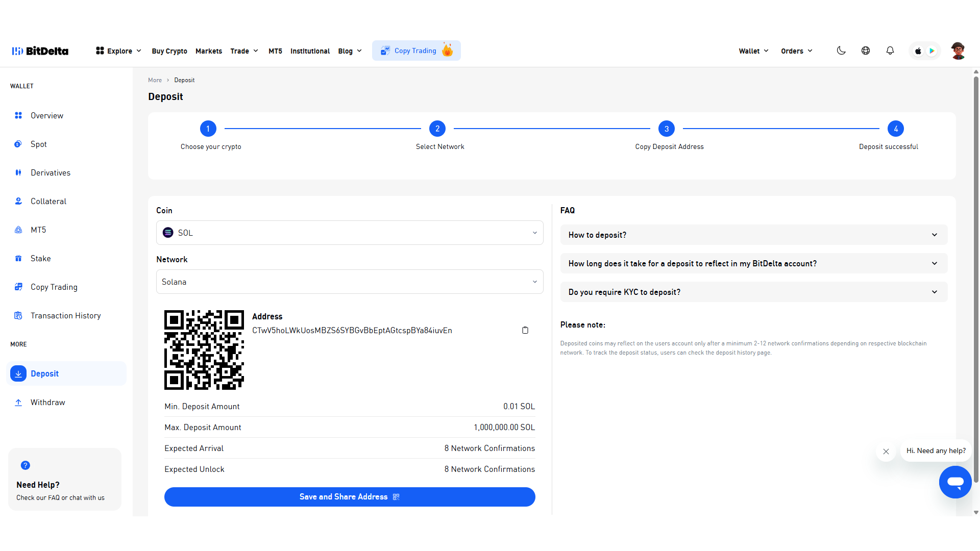
Task: Open the language globe icon
Action: tap(866, 51)
